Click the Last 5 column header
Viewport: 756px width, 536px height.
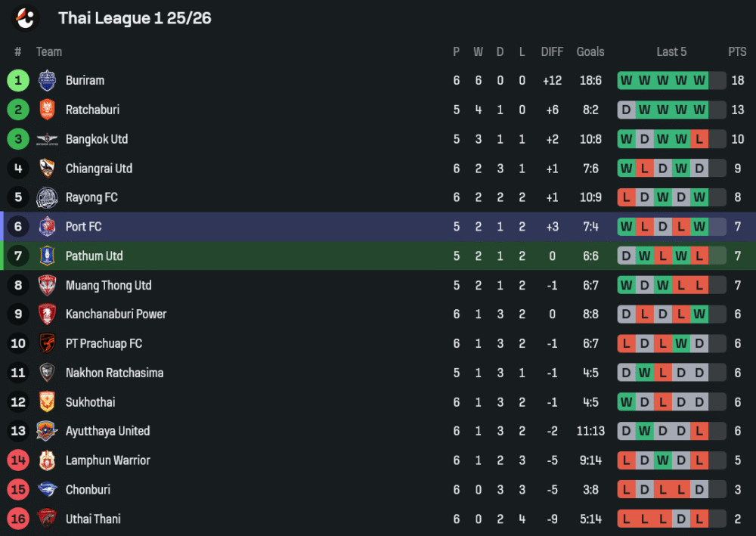671,51
